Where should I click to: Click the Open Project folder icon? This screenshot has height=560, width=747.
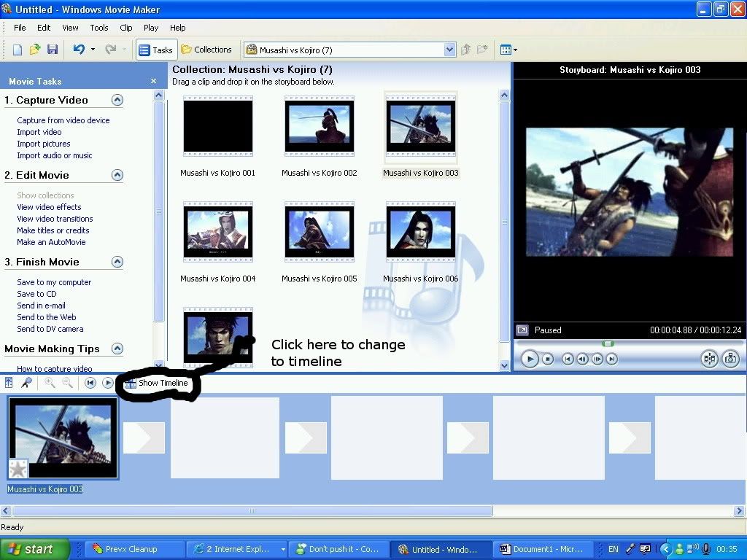click(34, 50)
